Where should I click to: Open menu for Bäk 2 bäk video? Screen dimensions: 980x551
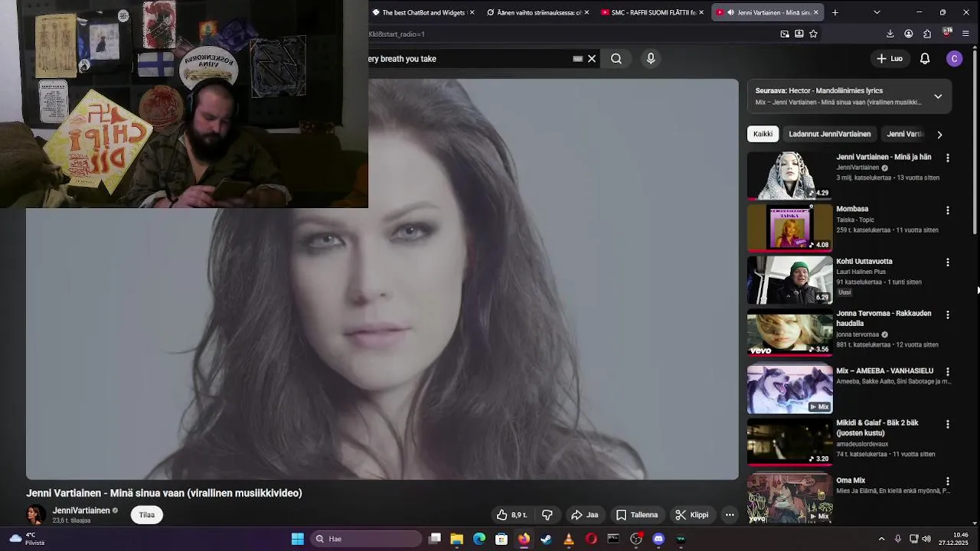coord(948,424)
